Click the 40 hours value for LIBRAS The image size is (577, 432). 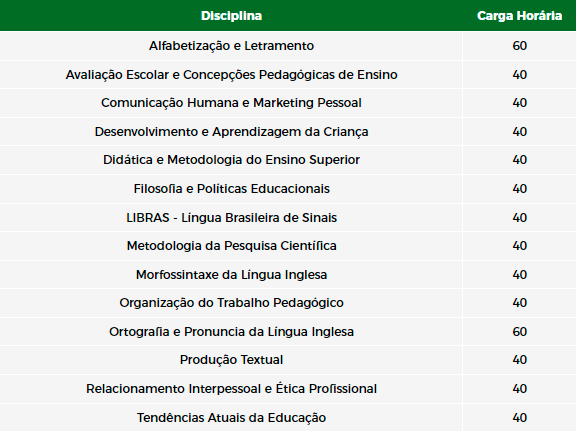pyautogui.click(x=520, y=218)
